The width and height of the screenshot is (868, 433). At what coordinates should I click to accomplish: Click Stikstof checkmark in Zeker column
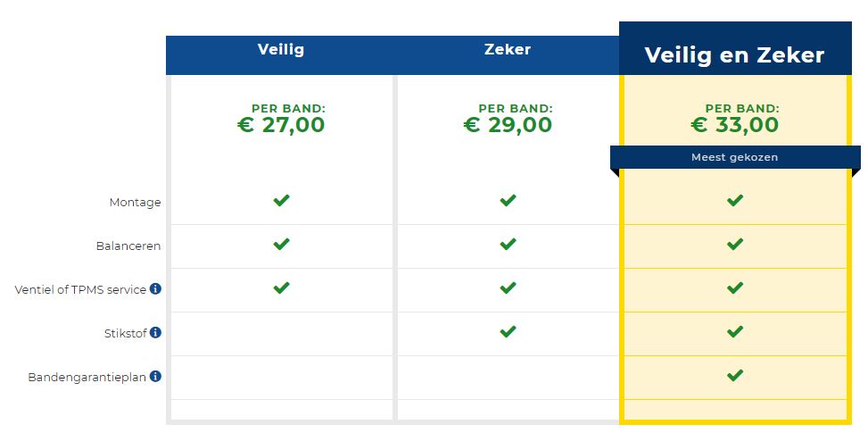(x=508, y=332)
